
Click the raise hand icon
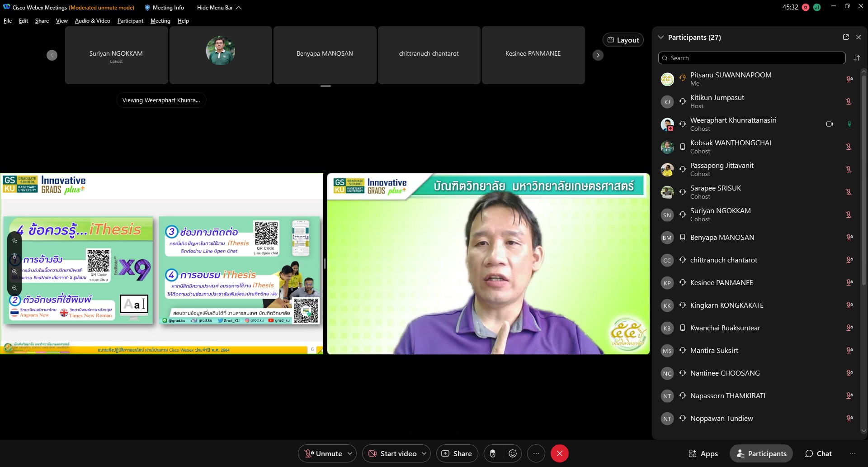click(x=493, y=453)
